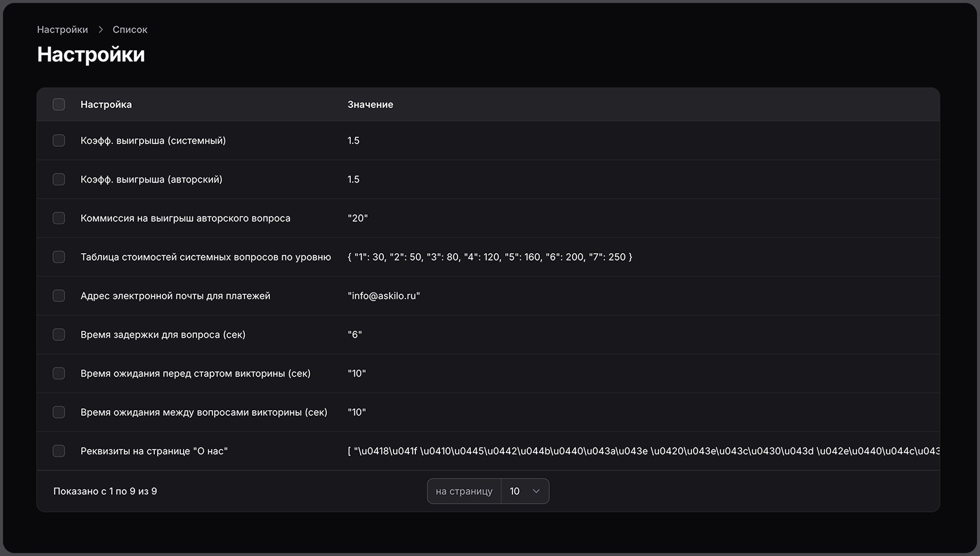Check the Реквизиты на странице "О нас" box
The image size is (980, 556).
(x=59, y=451)
